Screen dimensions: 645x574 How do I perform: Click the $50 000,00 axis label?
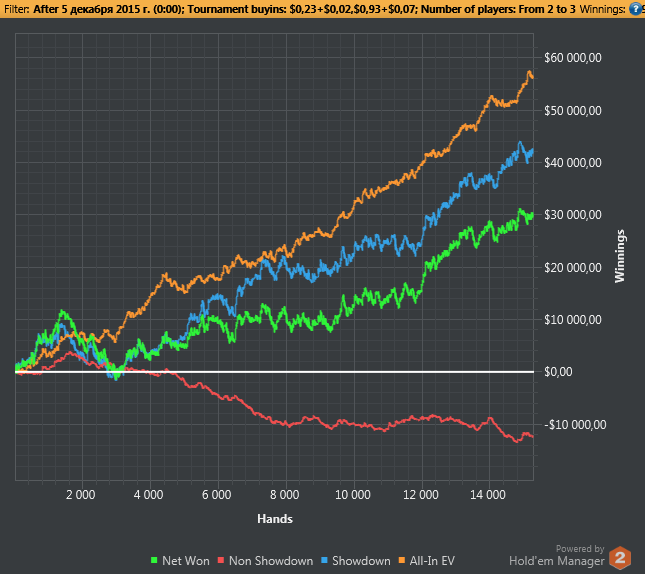pyautogui.click(x=573, y=111)
